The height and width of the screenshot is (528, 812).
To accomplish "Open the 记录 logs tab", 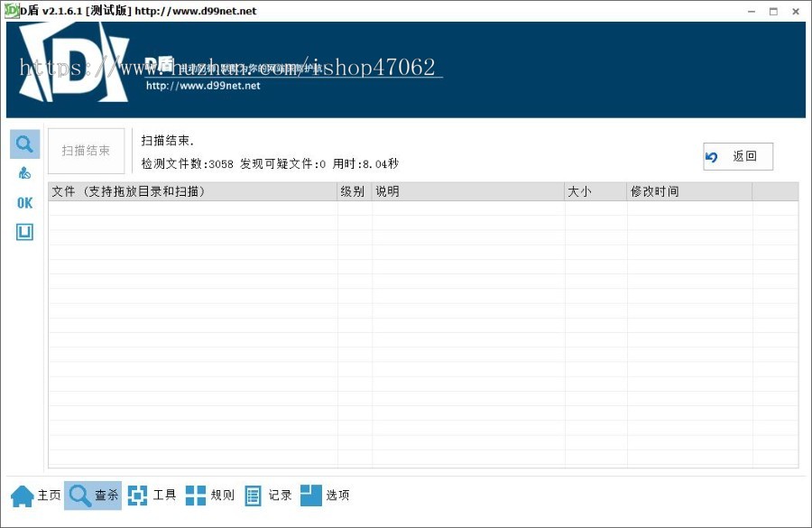I will pos(268,496).
